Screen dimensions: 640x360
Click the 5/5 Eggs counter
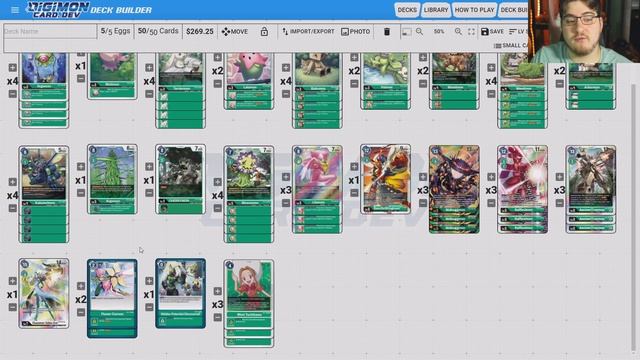coord(115,31)
